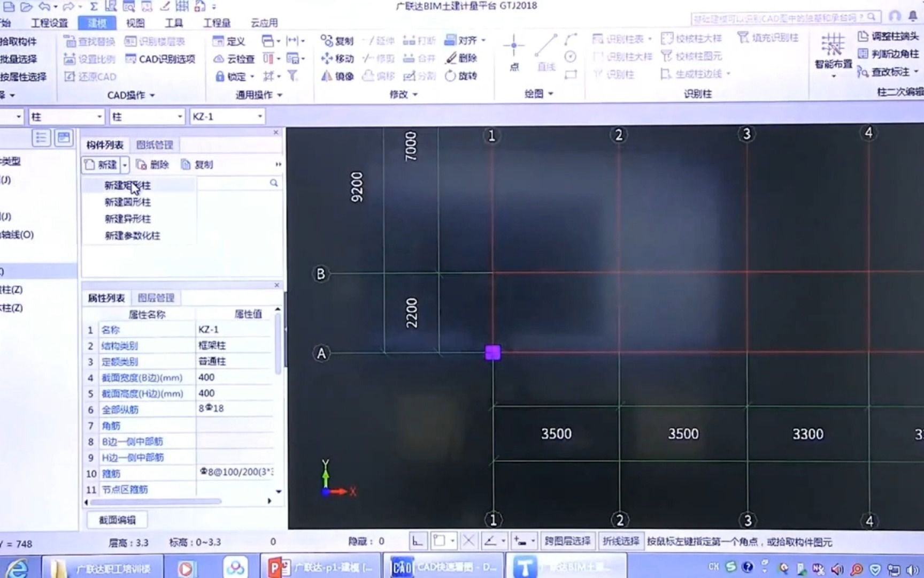Click the filter funnel icon in 通用操作
Image resolution: width=924 pixels, height=578 pixels.
point(292,76)
